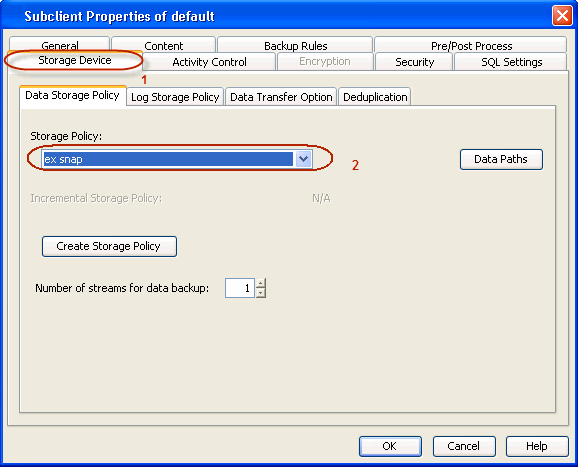
Task: Select the Storage Device tab
Action: [x=74, y=60]
